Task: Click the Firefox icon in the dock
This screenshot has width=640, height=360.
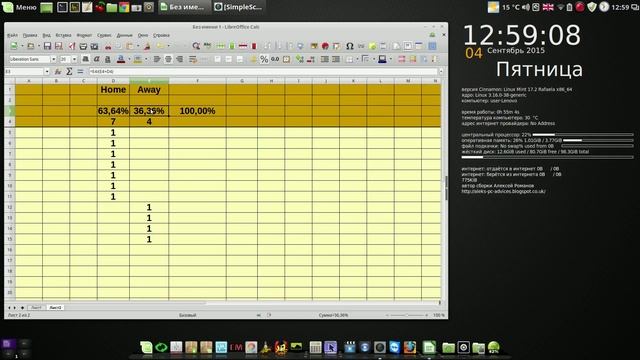Action: click(410, 347)
